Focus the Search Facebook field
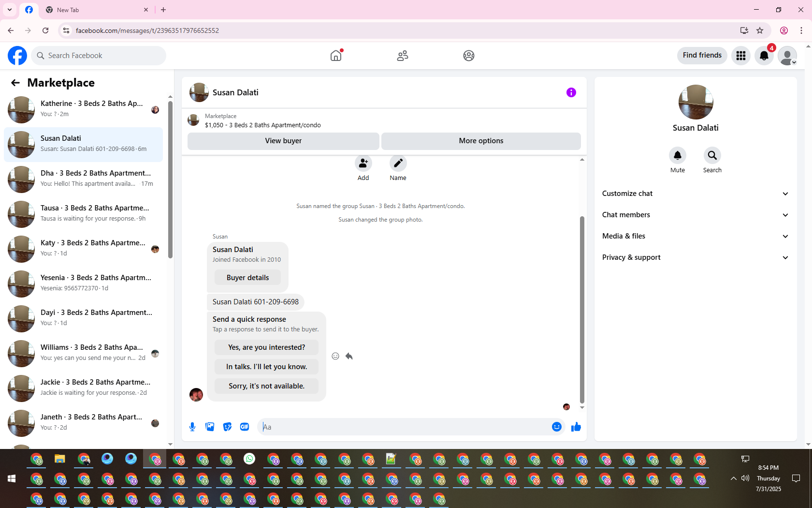Image resolution: width=812 pixels, height=508 pixels. pyautogui.click(x=99, y=56)
